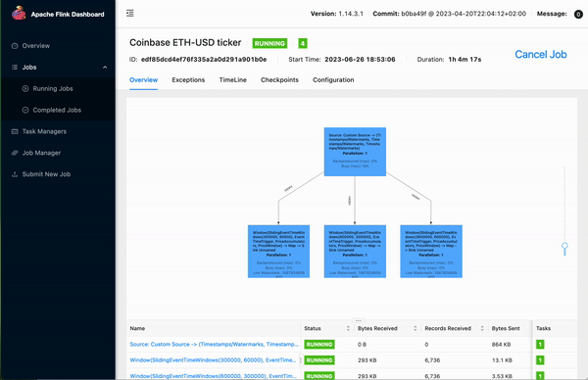Switch to the Checkpoints tab
The height and width of the screenshot is (380, 588).
279,80
